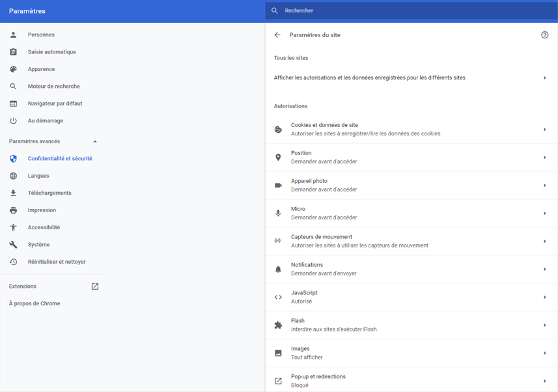Open the Confidentialité et sécurité section
558x392 pixels.
tap(60, 158)
